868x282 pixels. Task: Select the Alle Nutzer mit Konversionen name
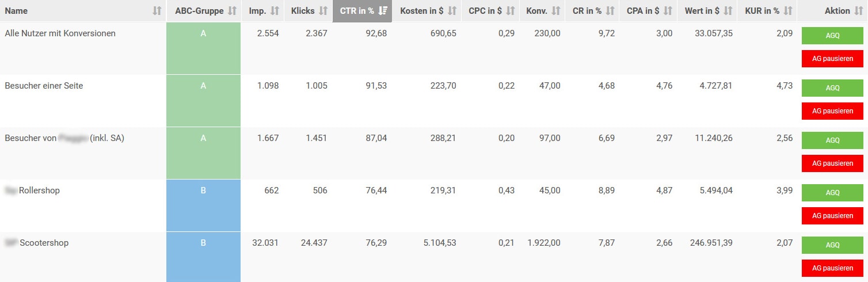click(60, 33)
